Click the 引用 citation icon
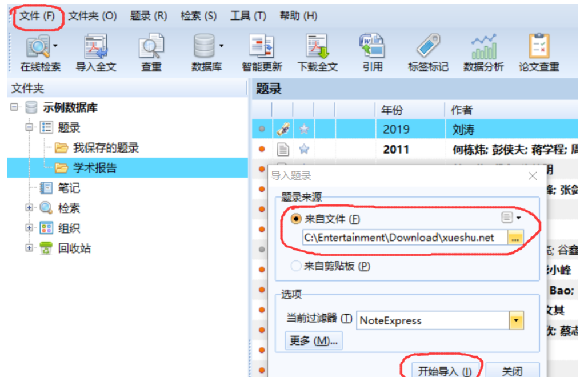Screen dimensions: 588x377 (x=372, y=47)
